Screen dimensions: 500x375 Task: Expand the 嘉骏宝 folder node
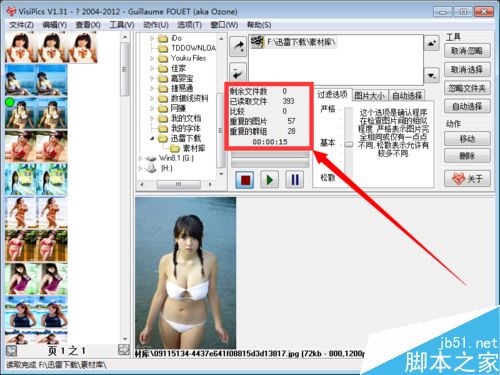pos(152,78)
